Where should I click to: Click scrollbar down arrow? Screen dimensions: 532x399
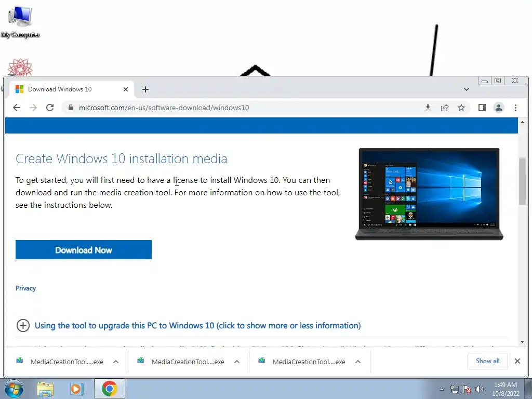point(522,342)
